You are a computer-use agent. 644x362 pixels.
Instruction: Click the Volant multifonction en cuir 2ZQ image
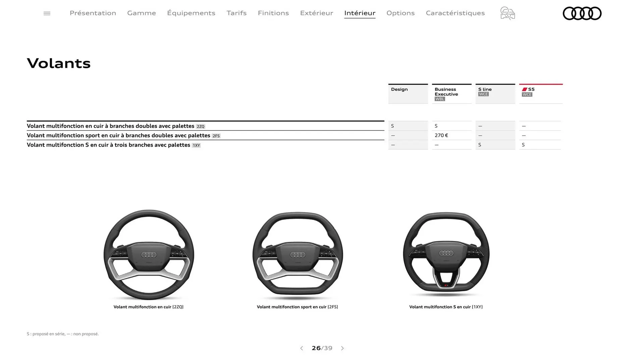[149, 254]
